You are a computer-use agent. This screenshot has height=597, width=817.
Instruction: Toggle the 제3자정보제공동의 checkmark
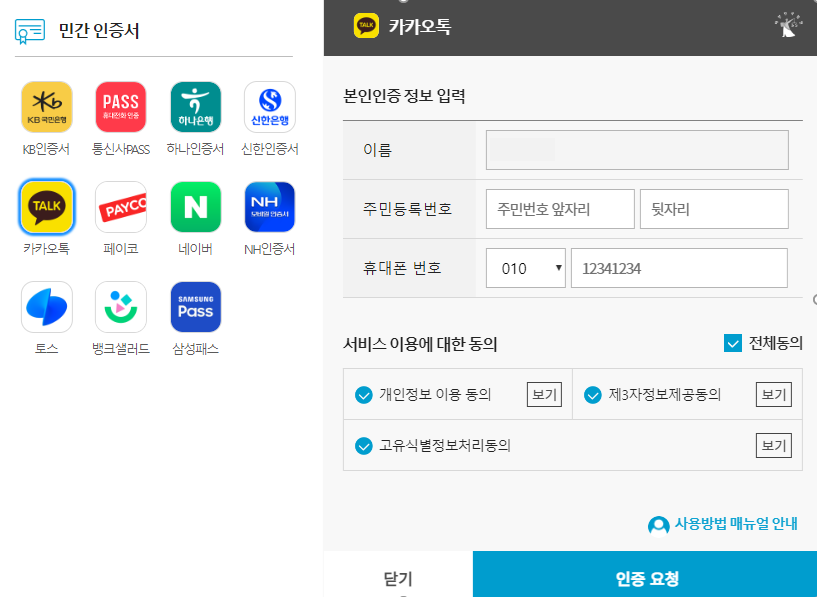coord(592,395)
